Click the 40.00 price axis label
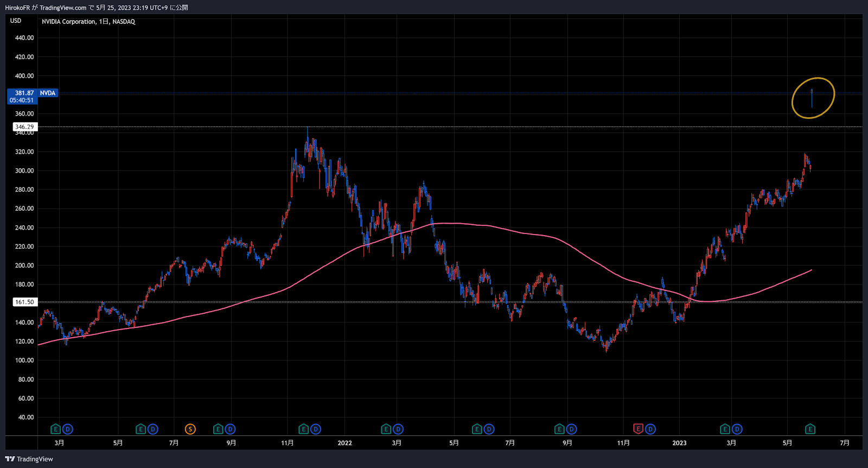This screenshot has height=468, width=868. [x=26, y=418]
